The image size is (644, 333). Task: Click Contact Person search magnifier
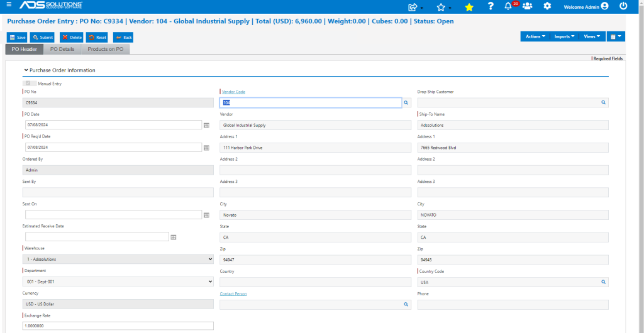406,304
